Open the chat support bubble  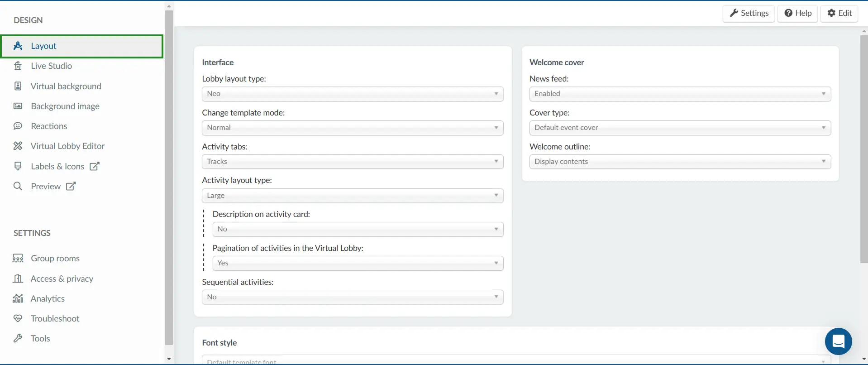(838, 341)
